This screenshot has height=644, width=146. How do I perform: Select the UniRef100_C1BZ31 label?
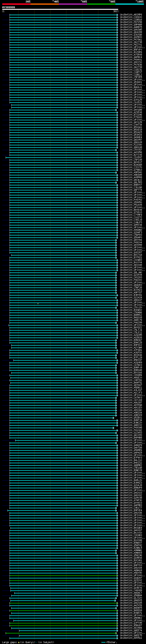point(131,70)
